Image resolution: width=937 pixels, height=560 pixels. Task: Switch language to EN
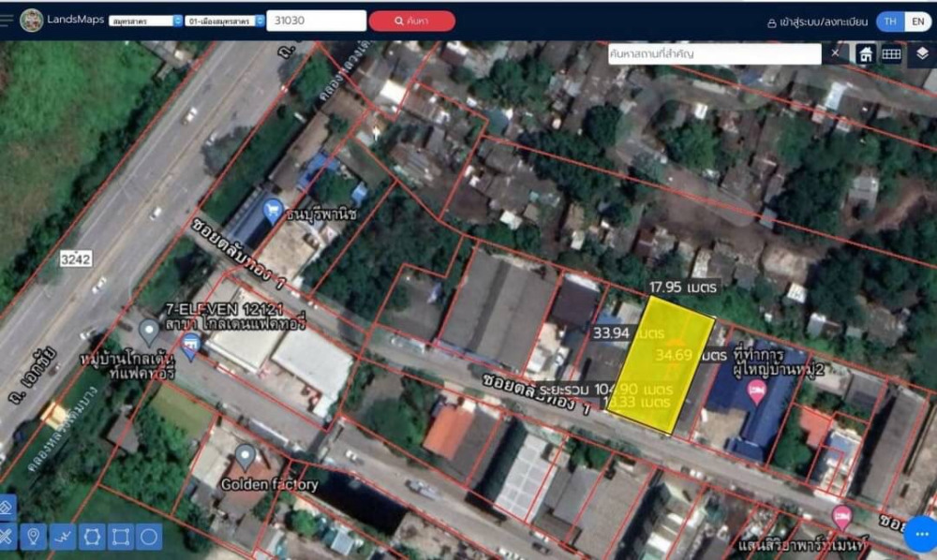tap(918, 22)
